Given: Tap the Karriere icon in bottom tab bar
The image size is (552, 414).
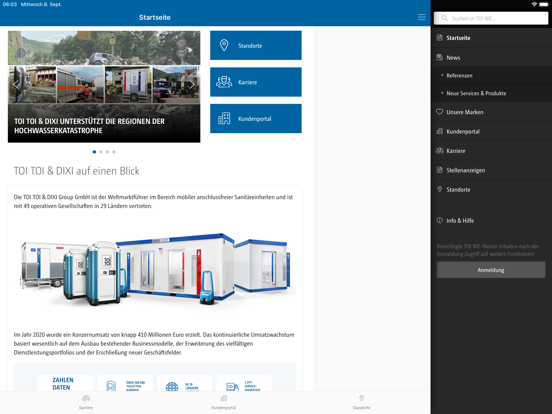Looking at the screenshot, I should (86, 399).
